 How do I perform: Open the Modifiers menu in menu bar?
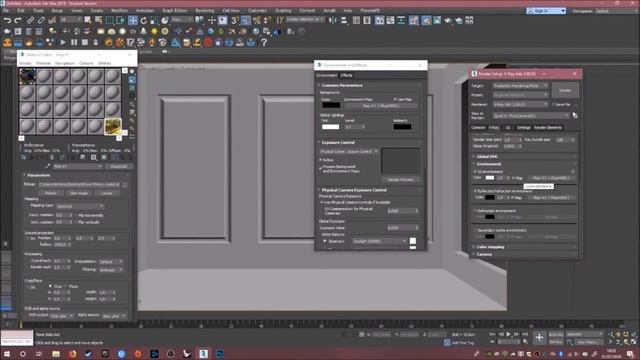pyautogui.click(x=120, y=11)
